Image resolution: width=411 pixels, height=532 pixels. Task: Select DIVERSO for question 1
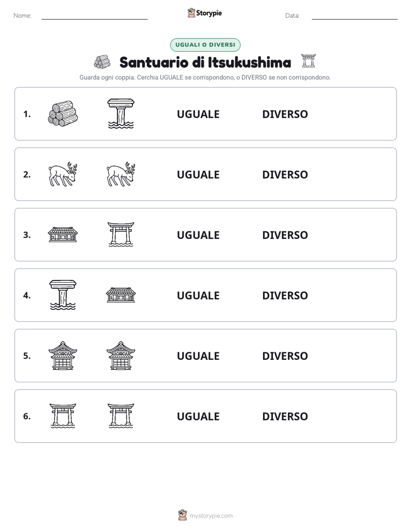(285, 114)
